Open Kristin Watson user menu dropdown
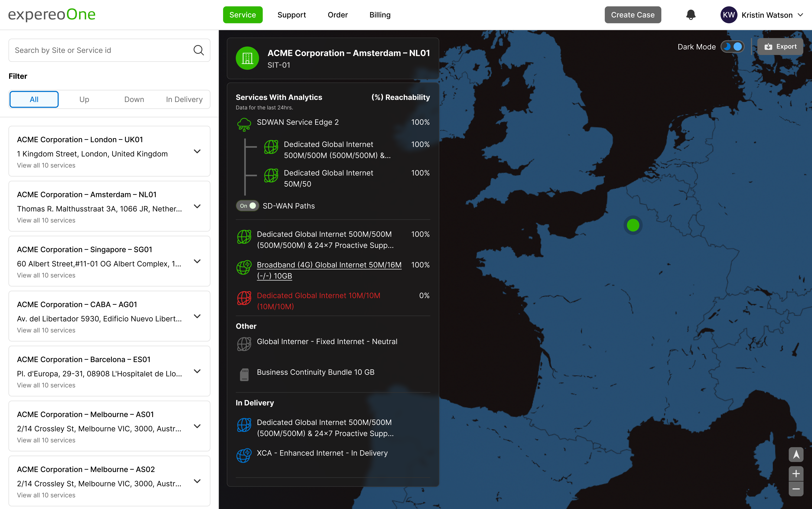This screenshot has height=509, width=812. click(x=801, y=15)
